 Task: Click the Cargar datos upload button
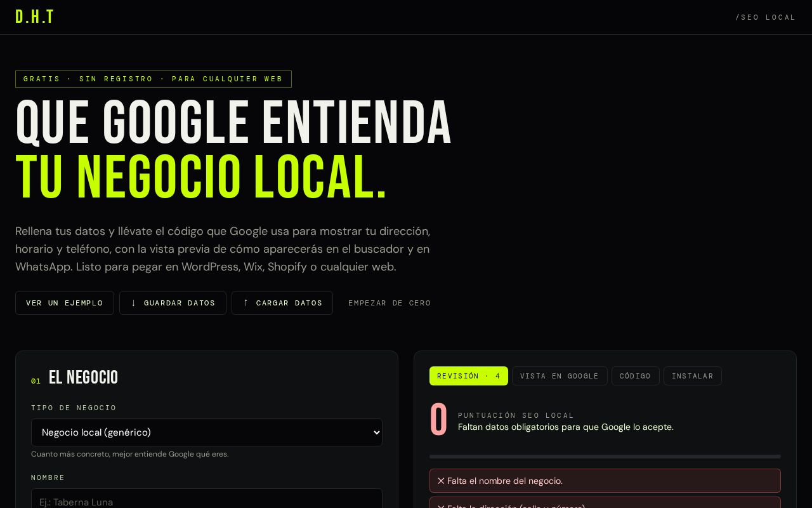pyautogui.click(x=282, y=303)
